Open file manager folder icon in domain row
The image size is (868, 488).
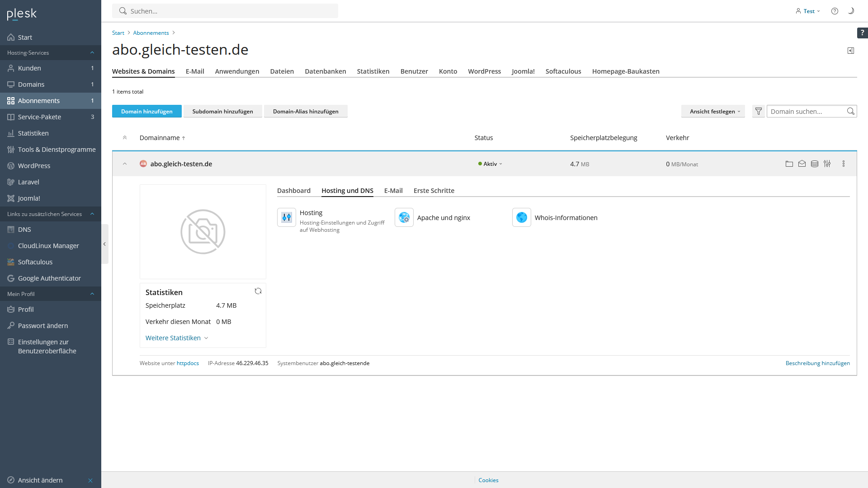pos(789,164)
